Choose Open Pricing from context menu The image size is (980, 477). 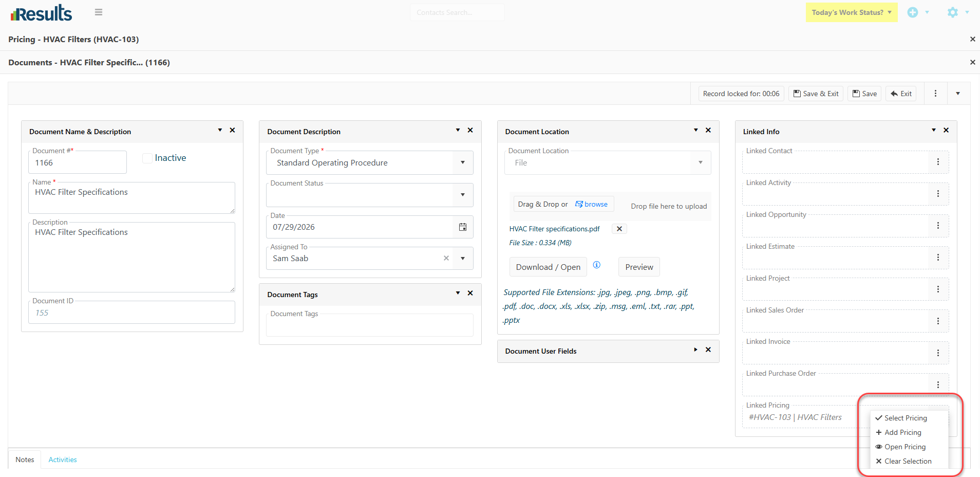[x=909, y=447]
